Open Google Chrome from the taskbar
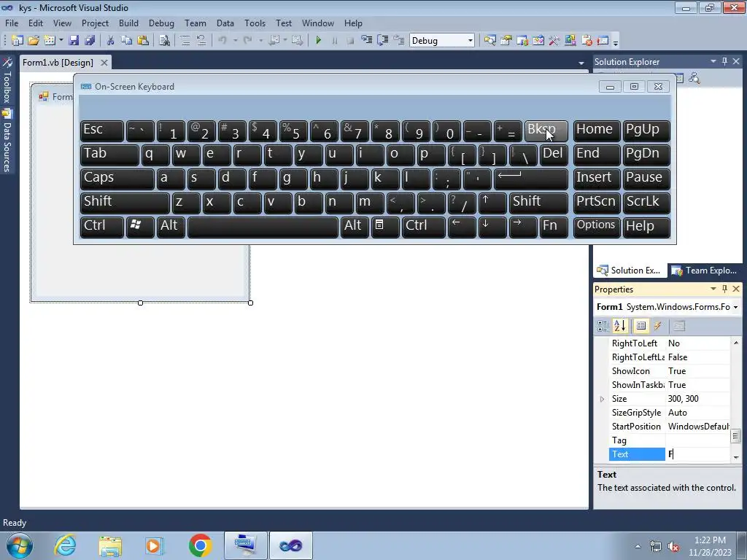Image resolution: width=747 pixels, height=560 pixels. pos(200,545)
